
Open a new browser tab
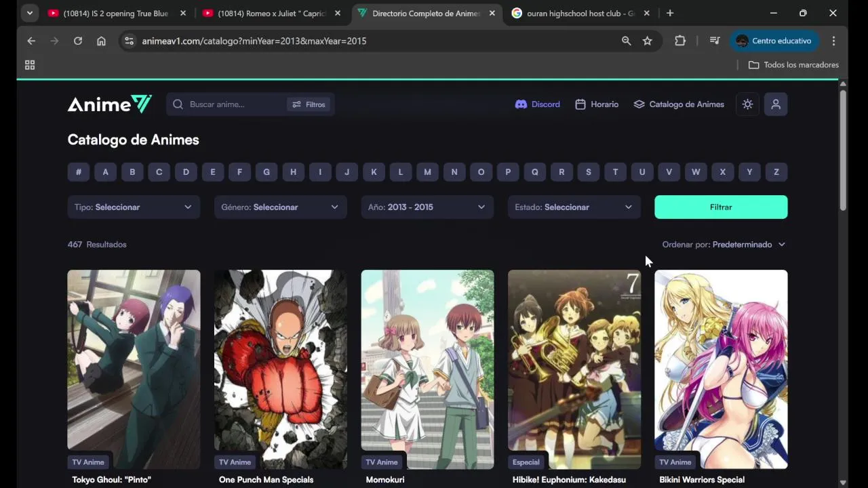pos(670,14)
